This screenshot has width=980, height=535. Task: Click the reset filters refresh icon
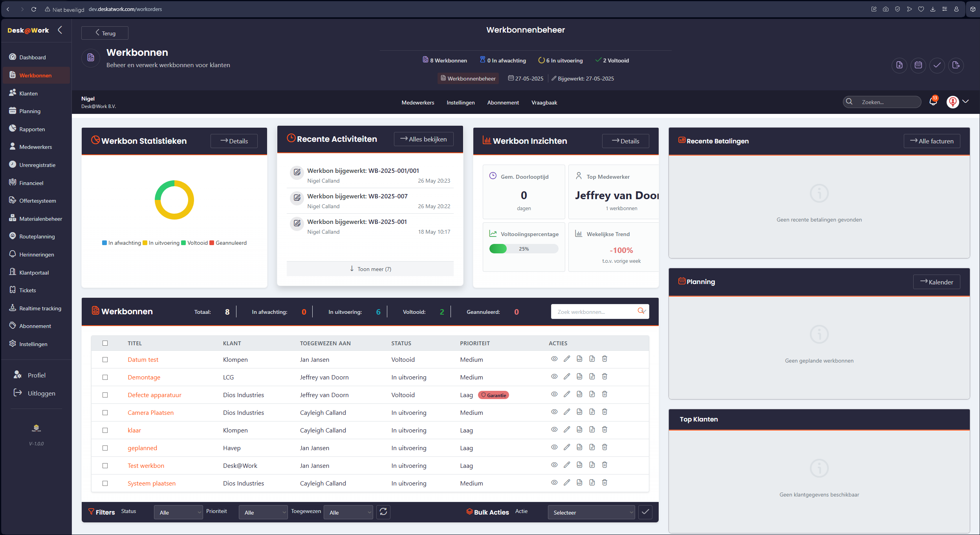coord(383,512)
